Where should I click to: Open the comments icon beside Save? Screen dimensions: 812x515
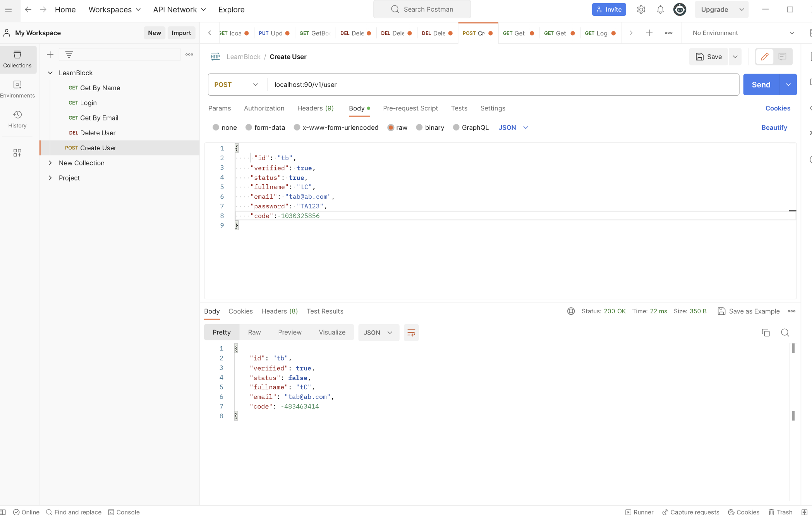[782, 57]
